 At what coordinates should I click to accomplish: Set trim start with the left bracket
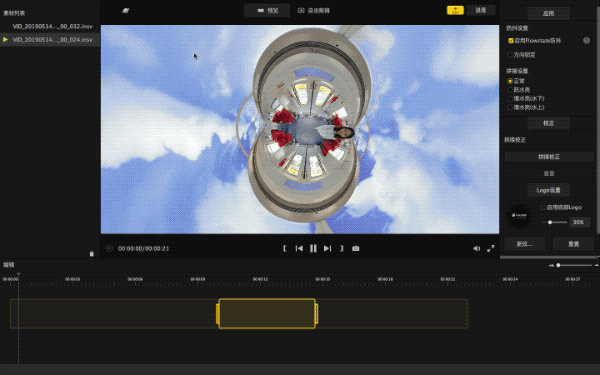click(285, 248)
